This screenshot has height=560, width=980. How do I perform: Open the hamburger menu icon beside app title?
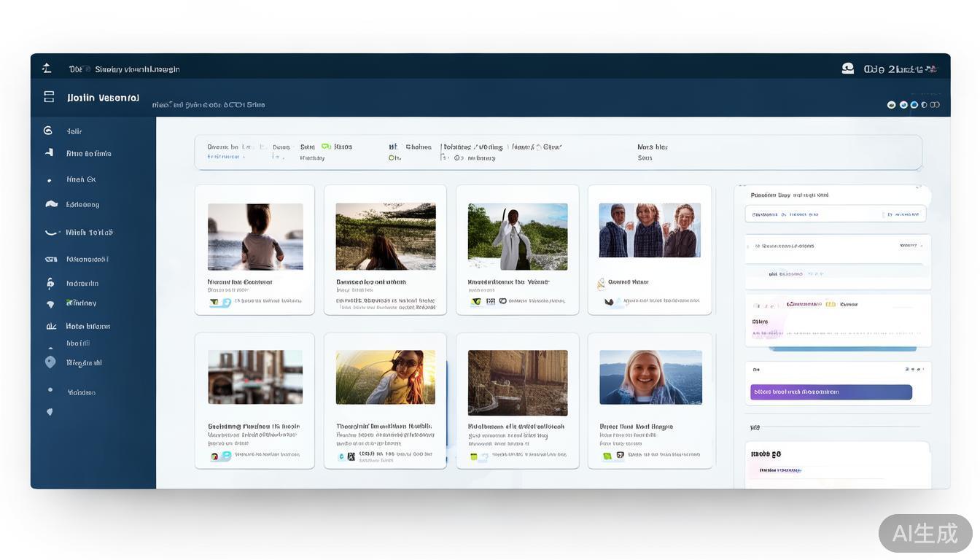click(49, 97)
